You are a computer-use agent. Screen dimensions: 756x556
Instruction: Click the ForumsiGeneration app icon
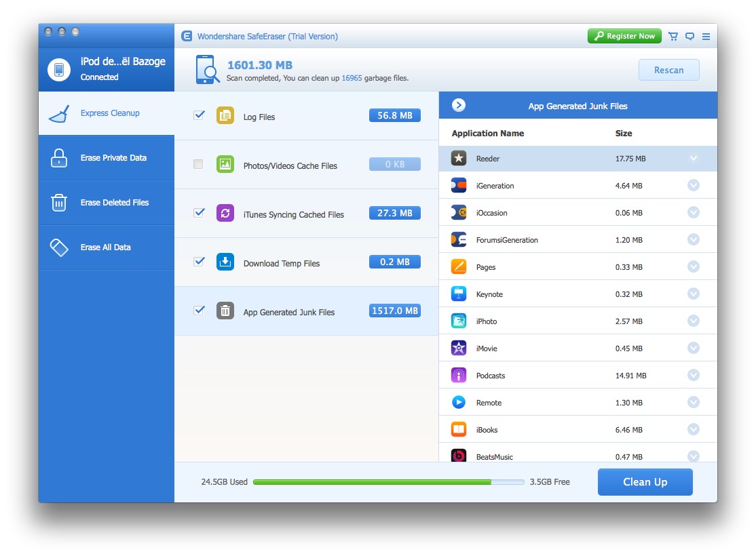click(x=459, y=239)
